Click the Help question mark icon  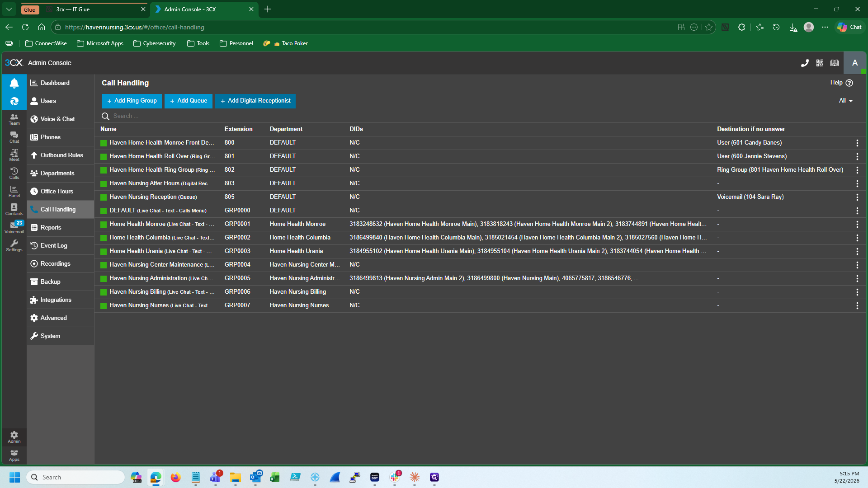coord(849,83)
